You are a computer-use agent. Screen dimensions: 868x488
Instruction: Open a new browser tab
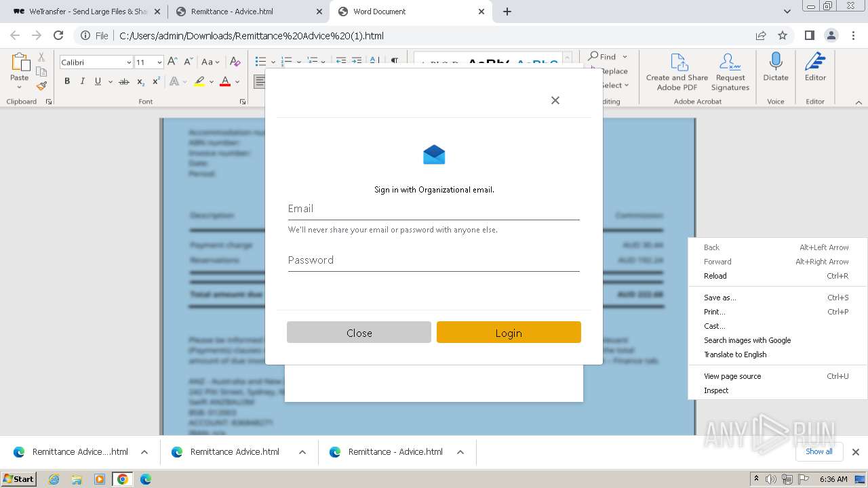[507, 12]
